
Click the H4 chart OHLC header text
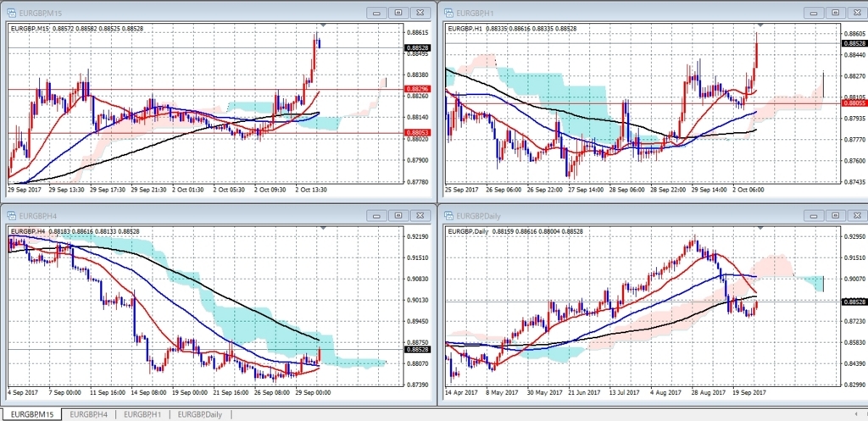75,231
